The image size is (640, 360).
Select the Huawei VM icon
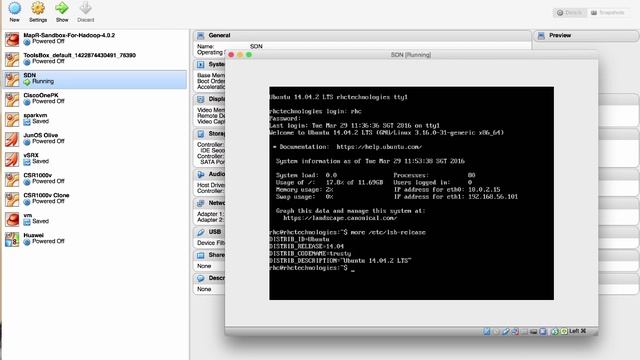[x=12, y=239]
